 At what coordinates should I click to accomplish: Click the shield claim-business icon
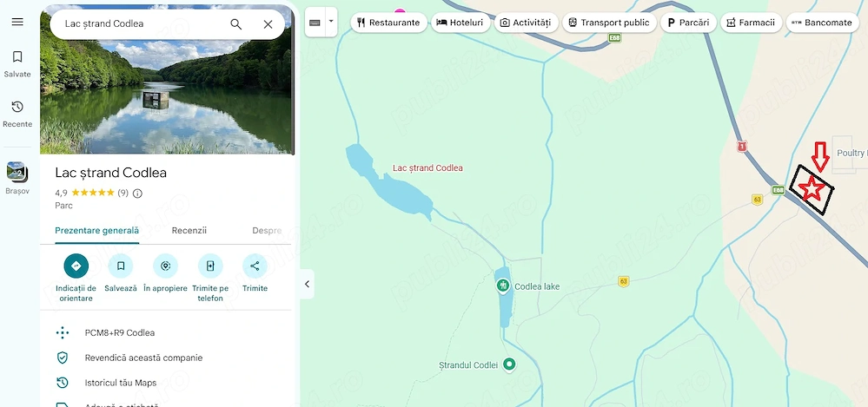coord(63,358)
